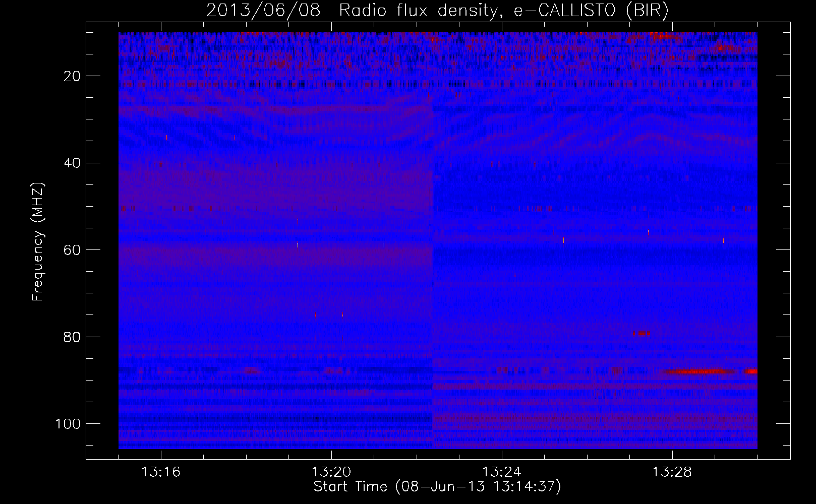Click the 13:20 time tick label
Viewport: 816px width, 504px height.
pyautogui.click(x=331, y=472)
